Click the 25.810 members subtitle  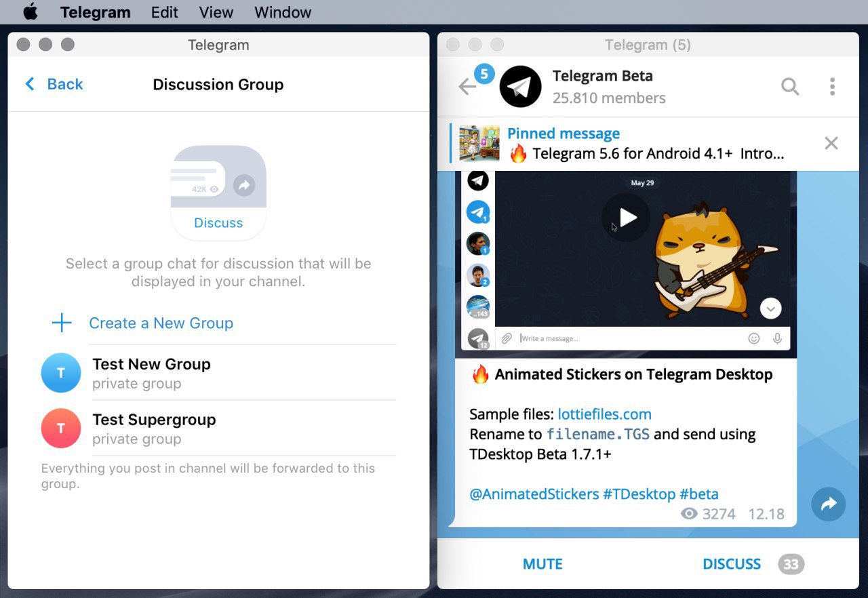609,98
